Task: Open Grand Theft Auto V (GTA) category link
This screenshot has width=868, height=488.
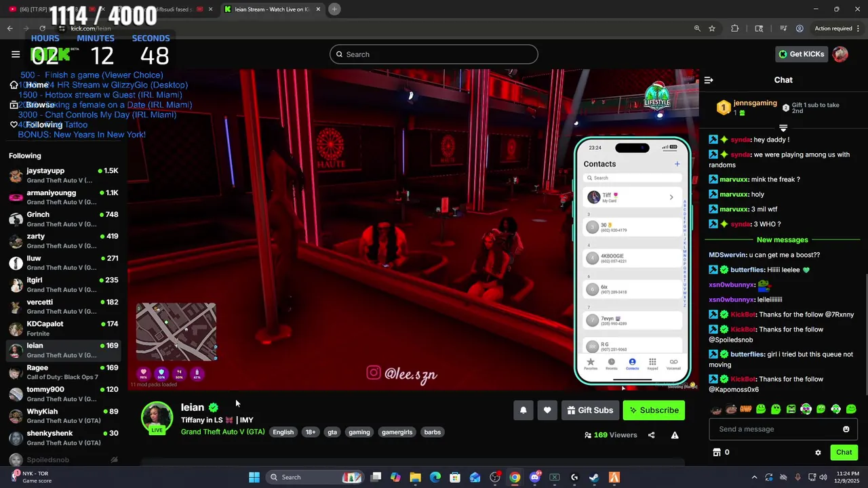Action: pos(222,432)
